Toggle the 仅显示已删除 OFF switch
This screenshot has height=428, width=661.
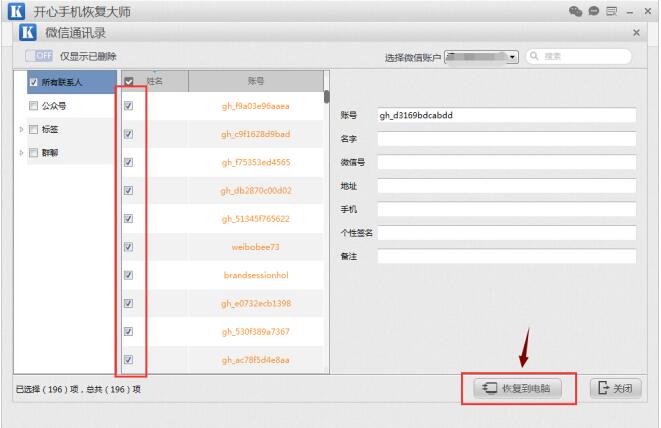(x=39, y=56)
